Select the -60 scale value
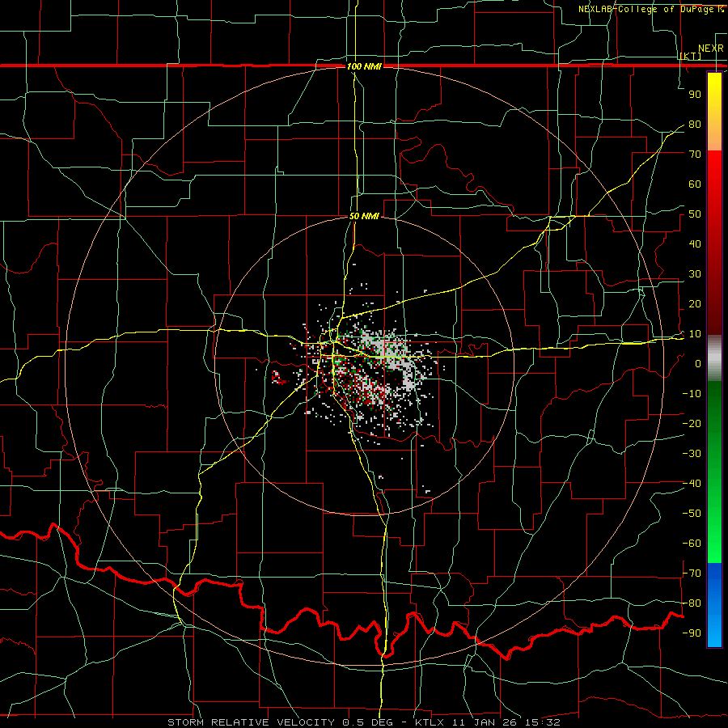This screenshot has width=728, height=728. pos(692,544)
